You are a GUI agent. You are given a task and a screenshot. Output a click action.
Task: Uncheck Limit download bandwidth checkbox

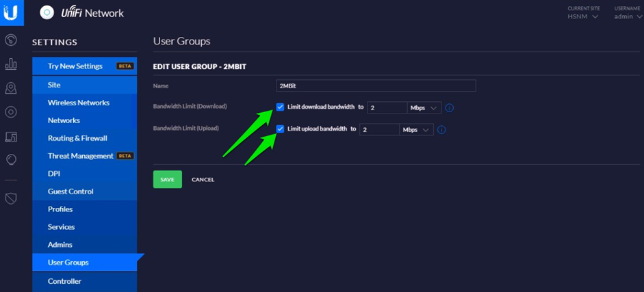click(280, 107)
